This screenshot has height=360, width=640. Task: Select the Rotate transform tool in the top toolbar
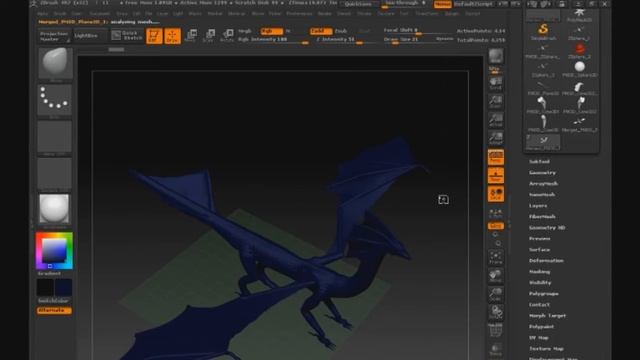(227, 36)
